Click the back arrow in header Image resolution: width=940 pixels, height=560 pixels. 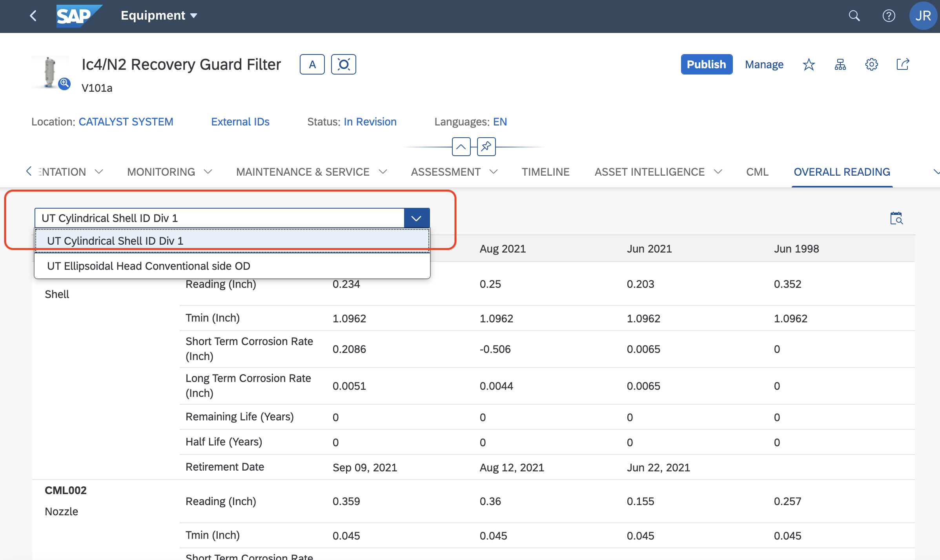point(33,16)
